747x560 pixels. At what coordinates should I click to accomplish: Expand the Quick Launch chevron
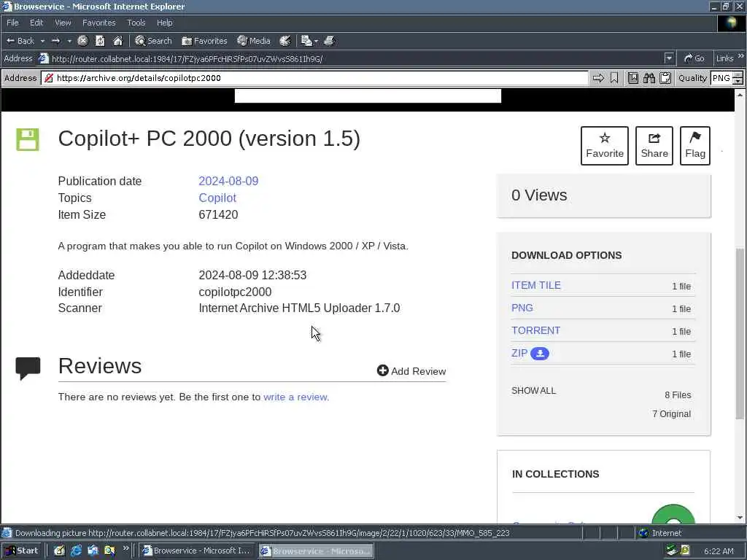[125, 548]
